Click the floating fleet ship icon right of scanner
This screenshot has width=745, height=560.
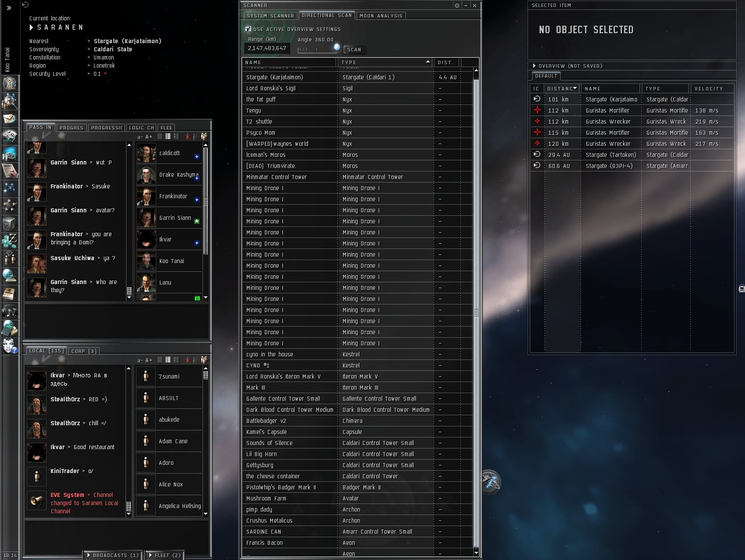click(x=491, y=481)
